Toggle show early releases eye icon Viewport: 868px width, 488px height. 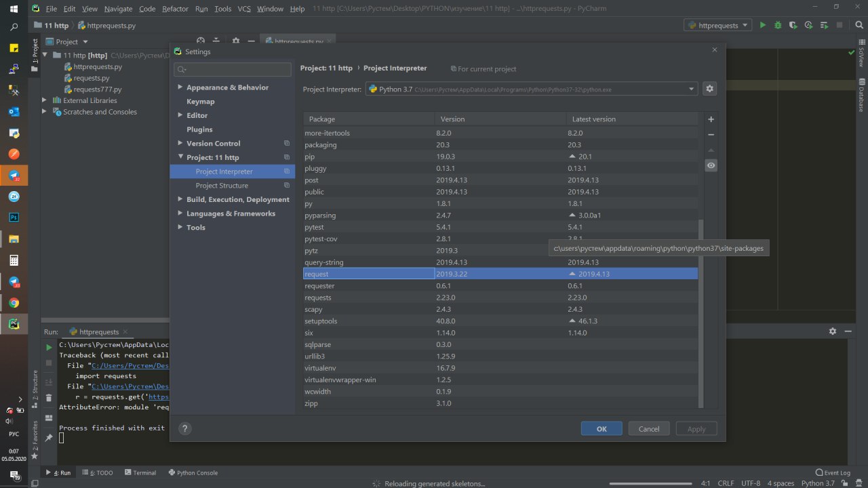[x=711, y=165]
